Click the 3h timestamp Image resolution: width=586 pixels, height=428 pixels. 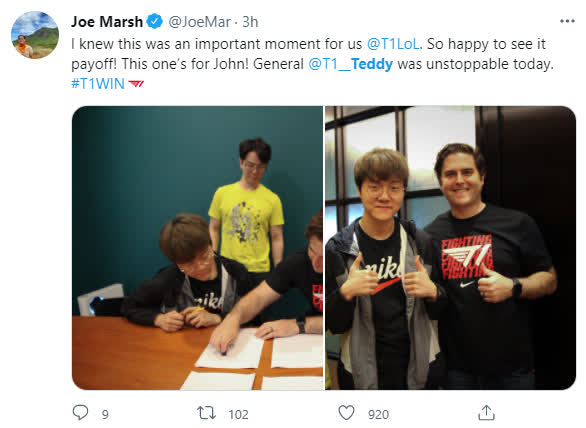[250, 22]
